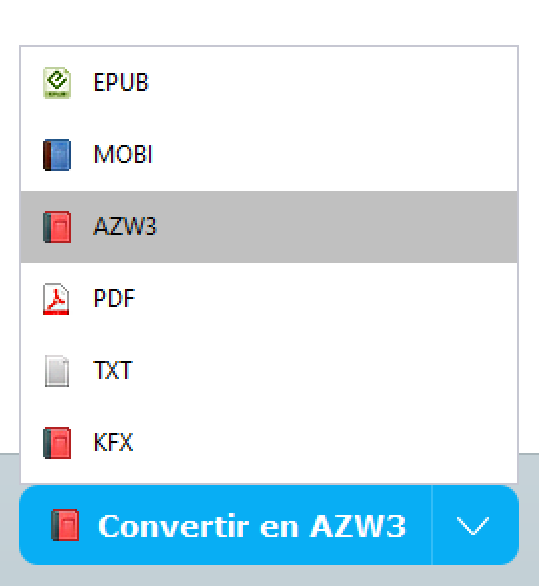This screenshot has width=539, height=586.
Task: Open the format dropdown arrow beside Convertir
Action: click(x=475, y=525)
